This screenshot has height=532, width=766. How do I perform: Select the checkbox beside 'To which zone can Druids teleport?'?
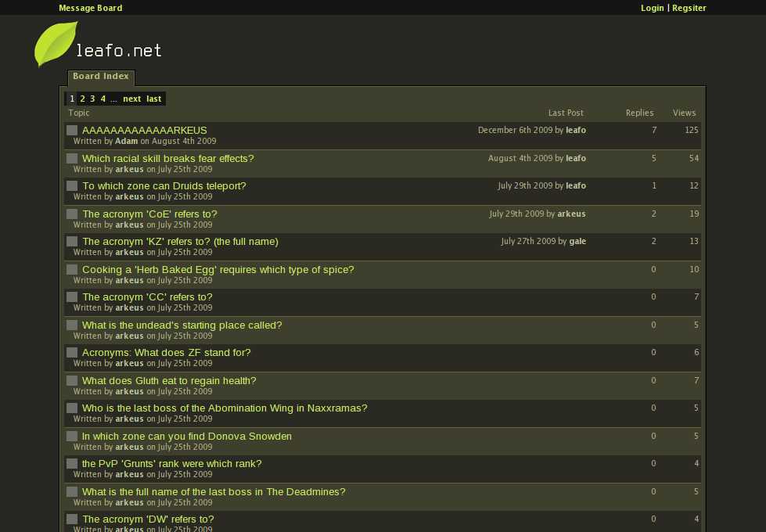71,185
